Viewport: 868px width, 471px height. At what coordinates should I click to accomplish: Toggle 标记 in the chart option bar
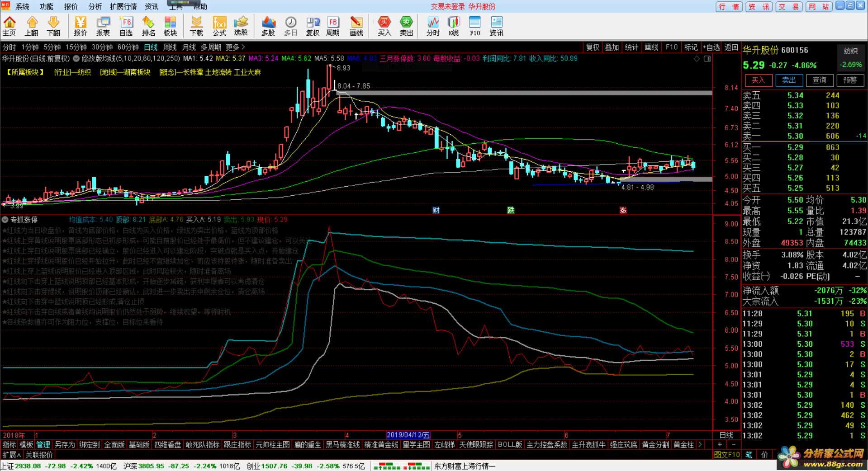click(x=691, y=47)
